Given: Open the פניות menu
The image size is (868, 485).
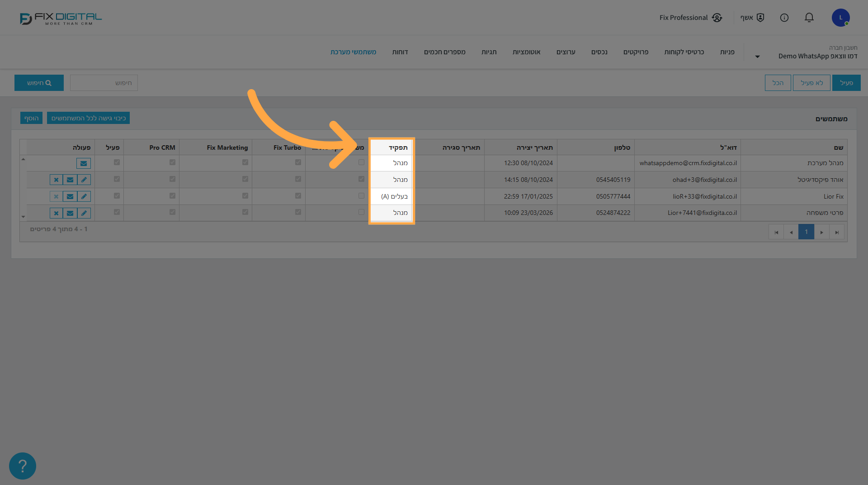Looking at the screenshot, I should pos(727,52).
